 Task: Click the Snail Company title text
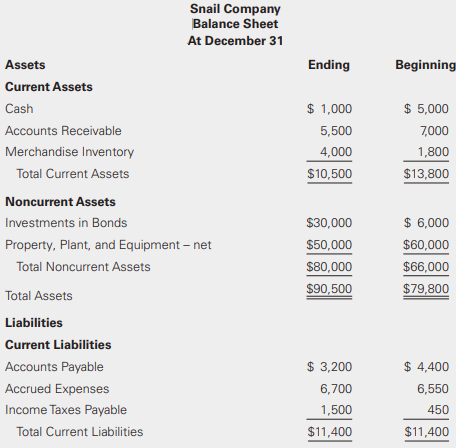tap(235, 9)
